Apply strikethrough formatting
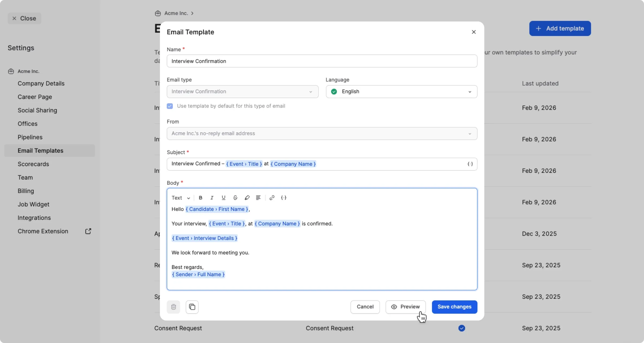The width and height of the screenshot is (644, 343). coord(235,198)
